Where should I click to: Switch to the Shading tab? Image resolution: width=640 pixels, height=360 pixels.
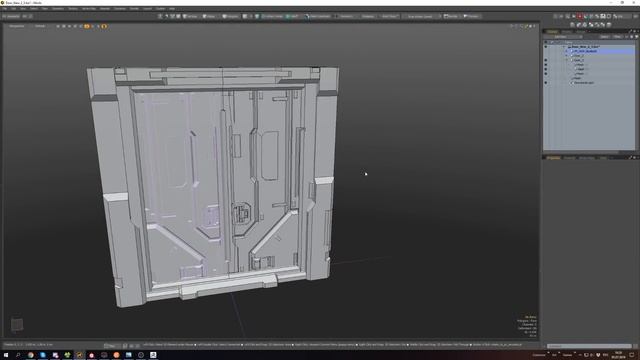point(567,31)
